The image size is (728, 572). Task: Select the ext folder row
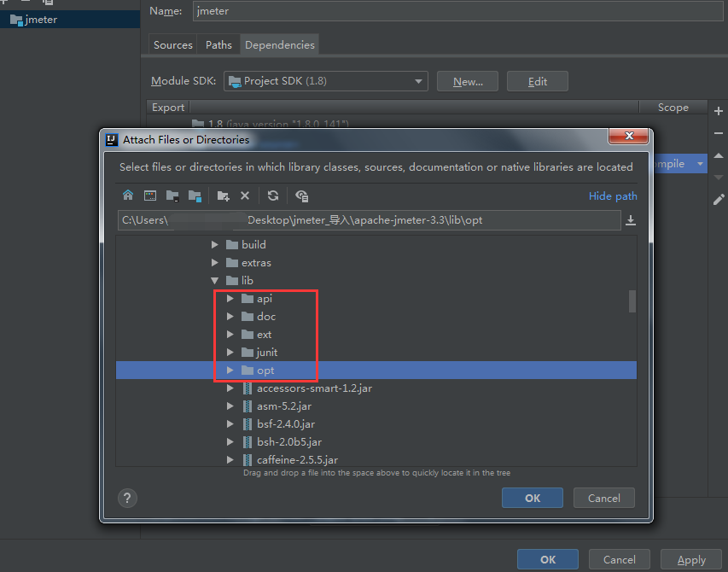[x=376, y=335]
